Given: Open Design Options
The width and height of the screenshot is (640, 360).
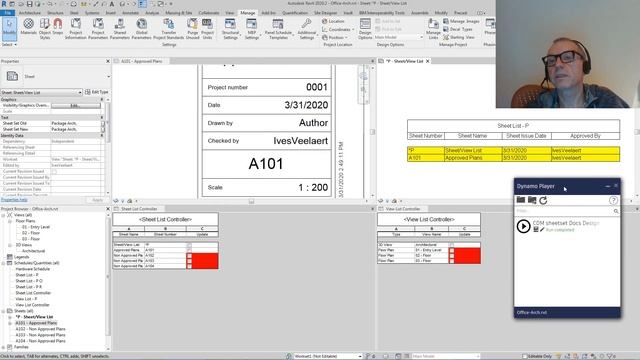Looking at the screenshot, I should click(x=365, y=28).
